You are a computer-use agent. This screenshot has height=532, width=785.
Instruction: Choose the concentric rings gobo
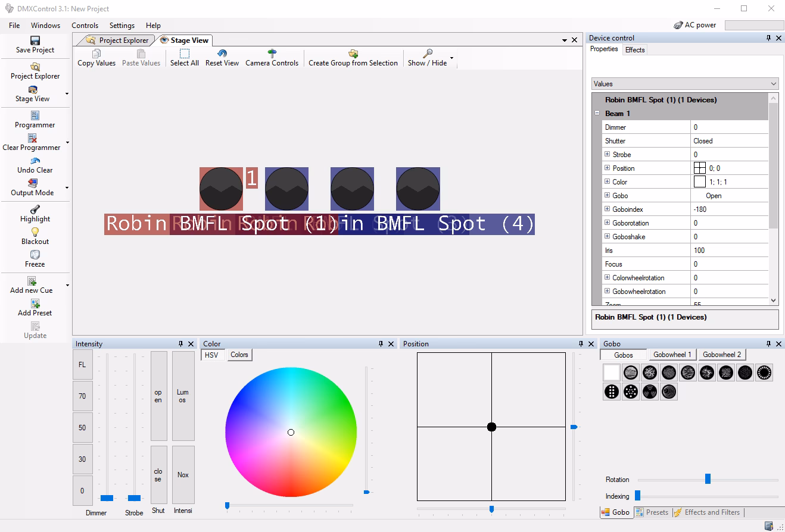coord(669,392)
